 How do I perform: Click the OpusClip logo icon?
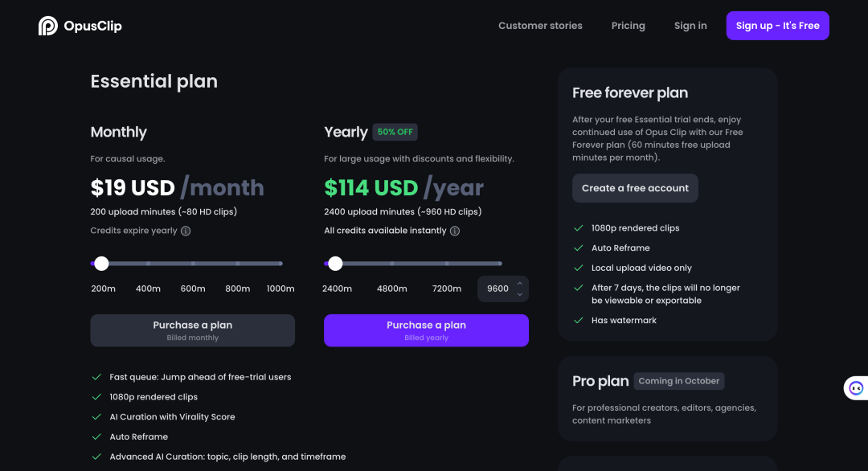pyautogui.click(x=48, y=26)
